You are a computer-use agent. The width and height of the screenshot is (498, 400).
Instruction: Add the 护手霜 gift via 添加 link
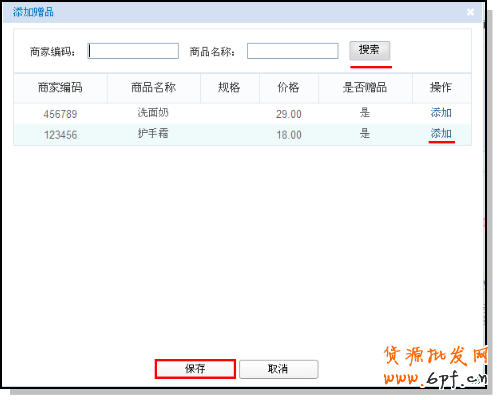[441, 133]
